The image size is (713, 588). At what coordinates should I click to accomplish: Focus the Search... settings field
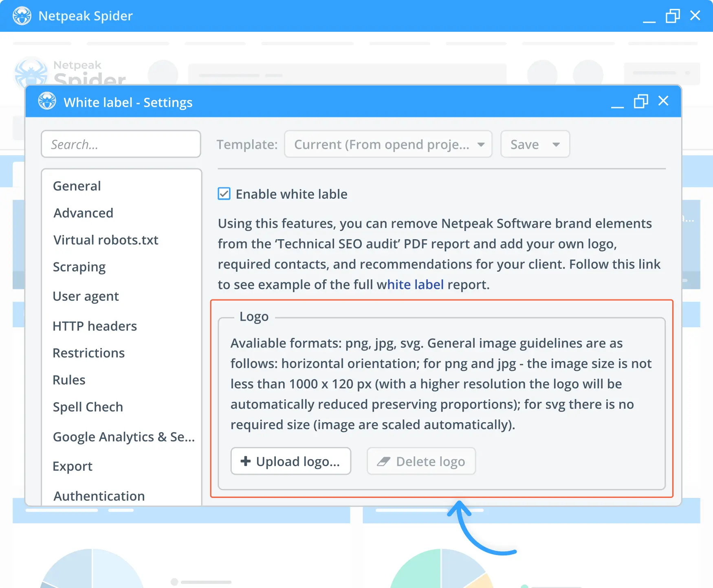point(121,144)
